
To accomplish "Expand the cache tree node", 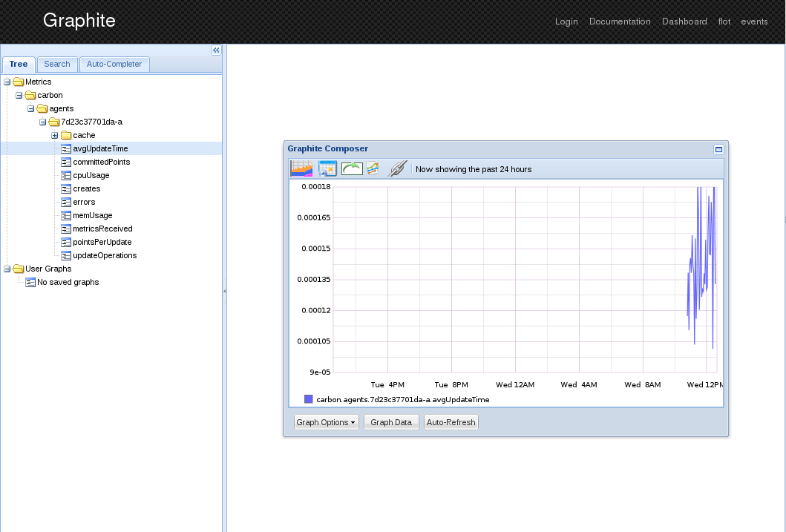I will (x=55, y=135).
